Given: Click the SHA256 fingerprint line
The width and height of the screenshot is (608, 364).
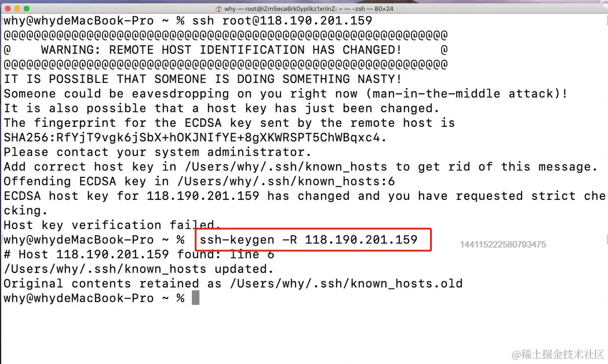Looking at the screenshot, I should pyautogui.click(x=195, y=137).
